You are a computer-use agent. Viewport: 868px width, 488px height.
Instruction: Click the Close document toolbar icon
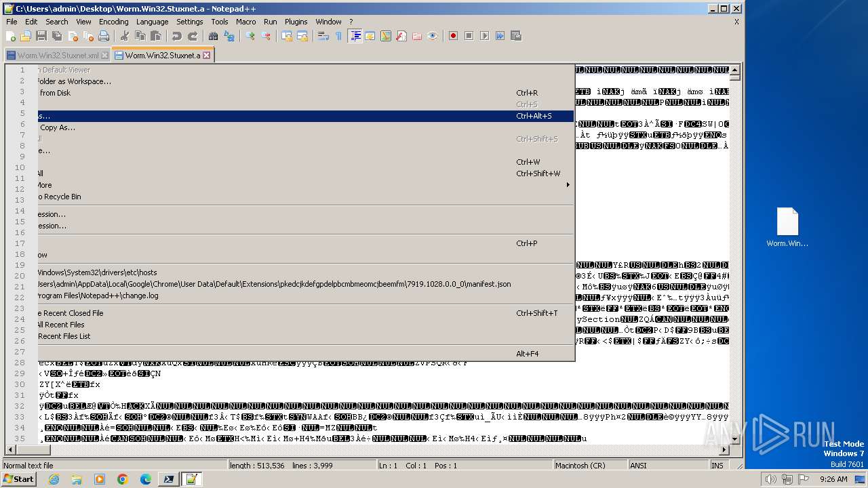72,36
